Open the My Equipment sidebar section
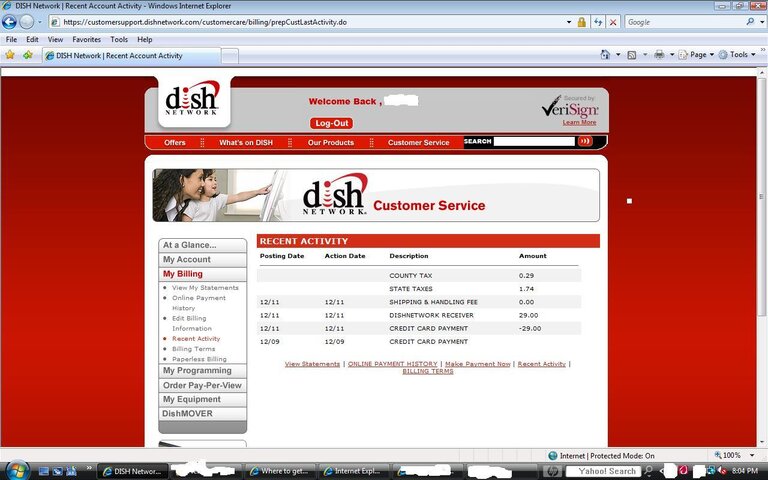Viewport: 768px width, 480px height. (202, 400)
